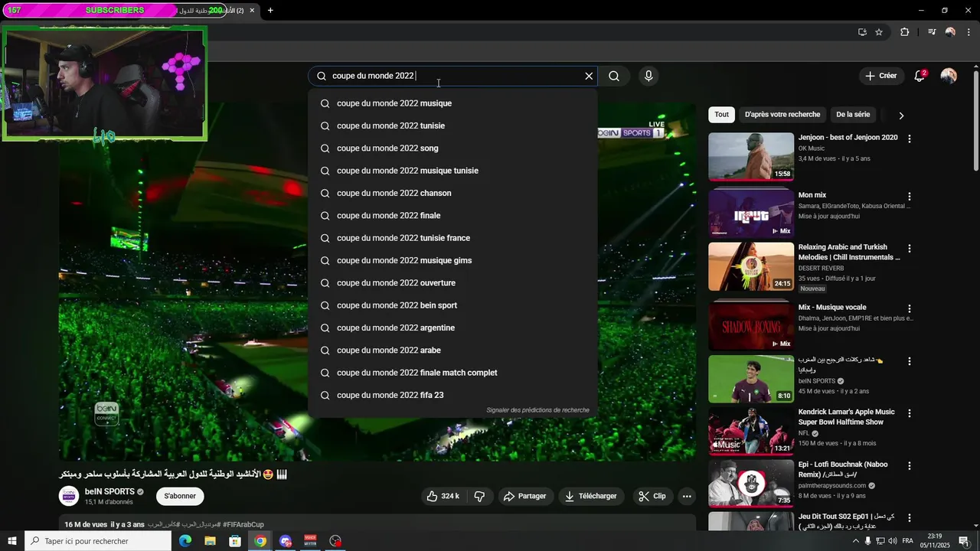Open File Explorer from taskbar
The width and height of the screenshot is (980, 551).
pyautogui.click(x=210, y=541)
